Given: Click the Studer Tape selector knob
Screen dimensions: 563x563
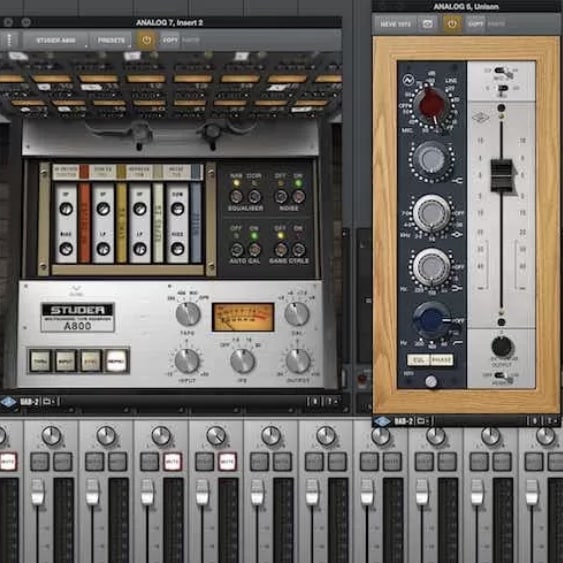Looking at the screenshot, I should [188, 314].
